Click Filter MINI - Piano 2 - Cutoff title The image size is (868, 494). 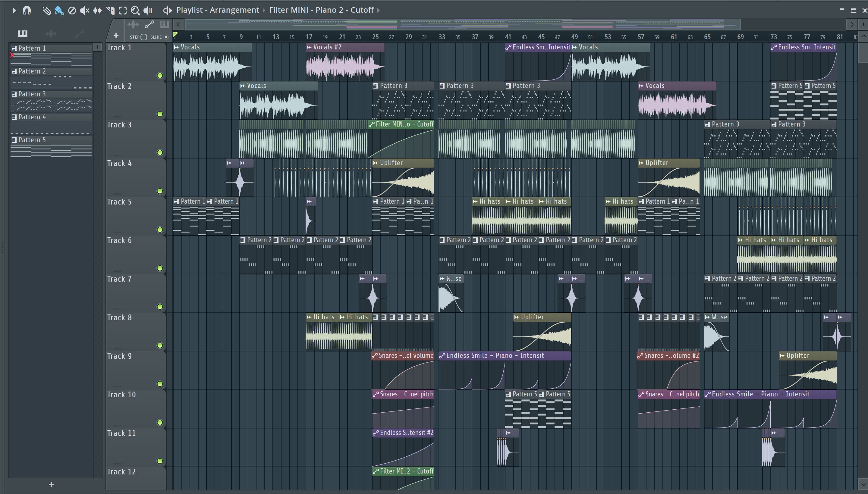click(x=322, y=10)
